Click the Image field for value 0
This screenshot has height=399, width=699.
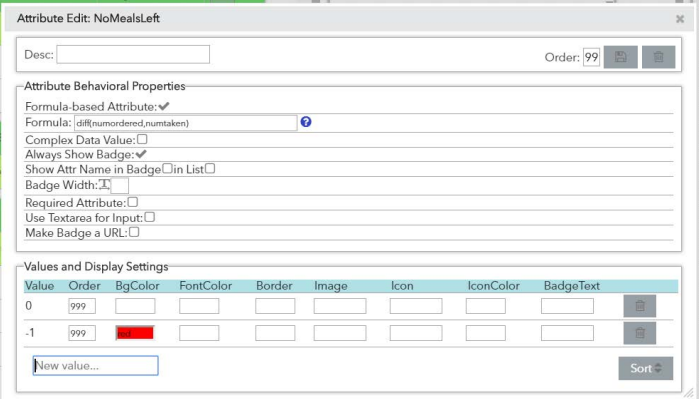coord(340,306)
